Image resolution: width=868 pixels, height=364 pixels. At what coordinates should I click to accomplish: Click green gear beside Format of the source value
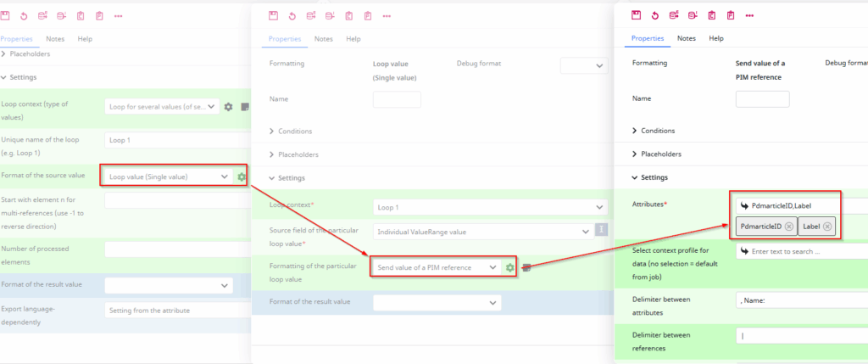[x=242, y=176]
